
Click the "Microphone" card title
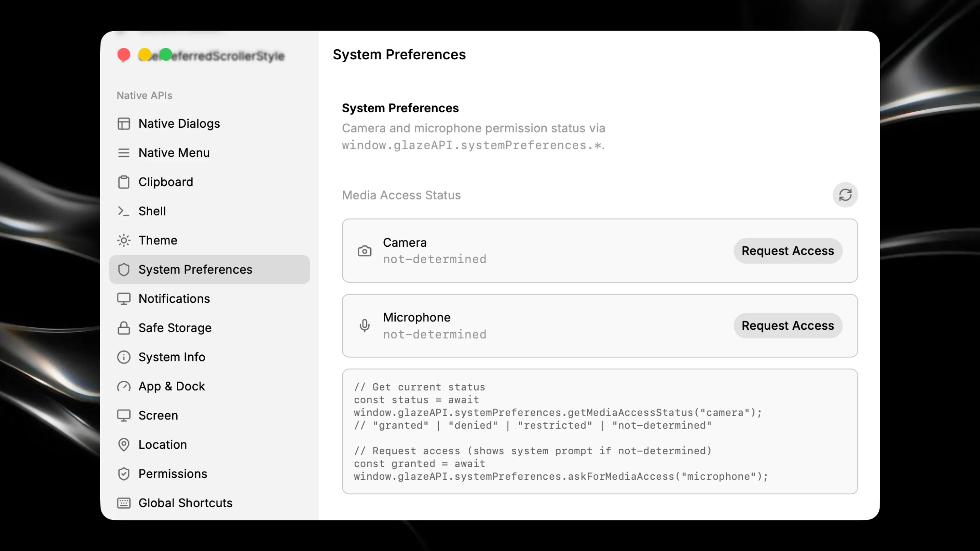point(417,317)
